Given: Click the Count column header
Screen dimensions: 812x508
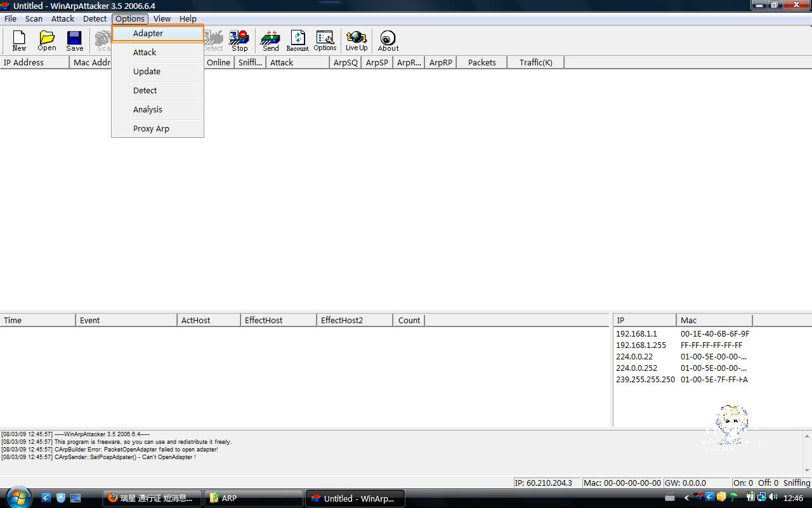Looking at the screenshot, I should (x=409, y=320).
